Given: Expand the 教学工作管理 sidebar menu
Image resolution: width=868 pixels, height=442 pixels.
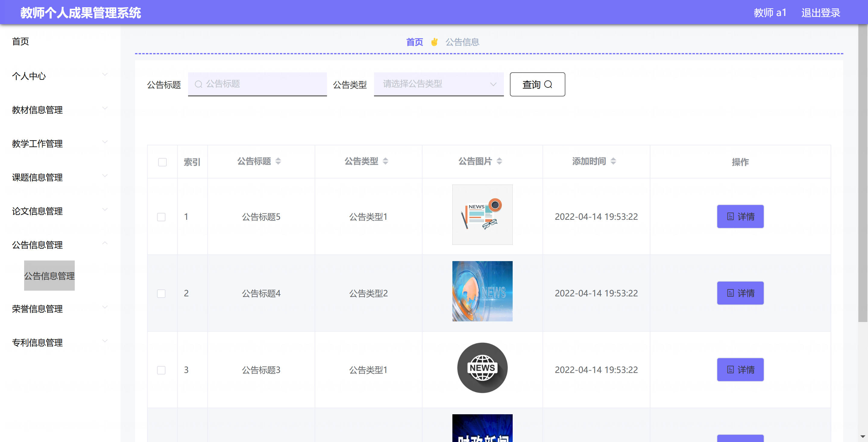Looking at the screenshot, I should [60, 143].
